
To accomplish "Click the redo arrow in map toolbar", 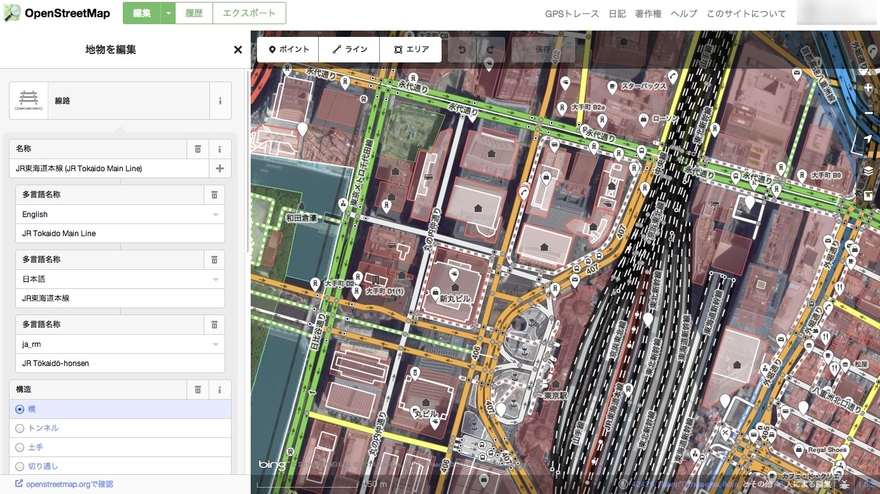I will pos(490,49).
